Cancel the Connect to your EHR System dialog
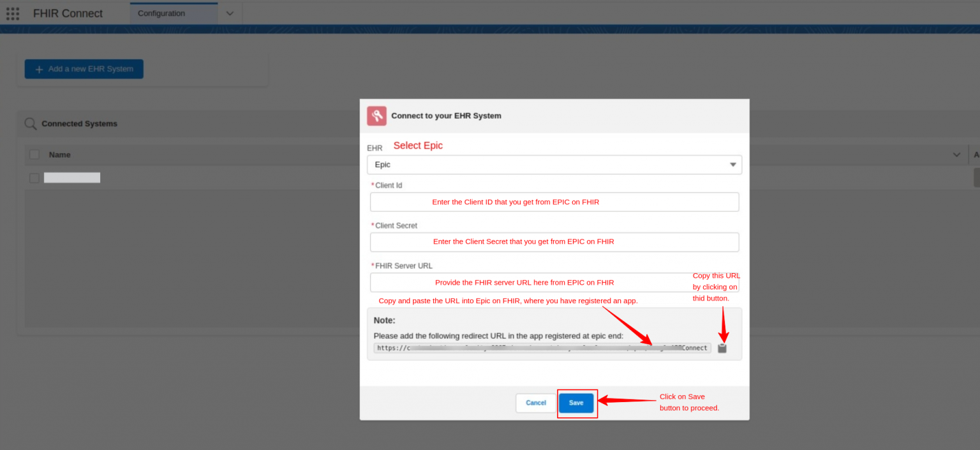 tap(535, 403)
